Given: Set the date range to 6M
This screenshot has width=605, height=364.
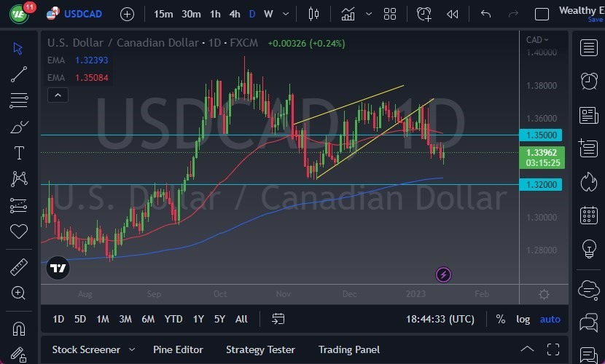Looking at the screenshot, I should (x=148, y=319).
